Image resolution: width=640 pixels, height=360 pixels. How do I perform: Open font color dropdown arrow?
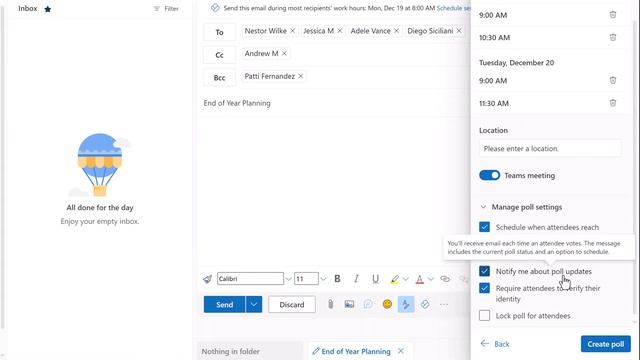[431, 279]
